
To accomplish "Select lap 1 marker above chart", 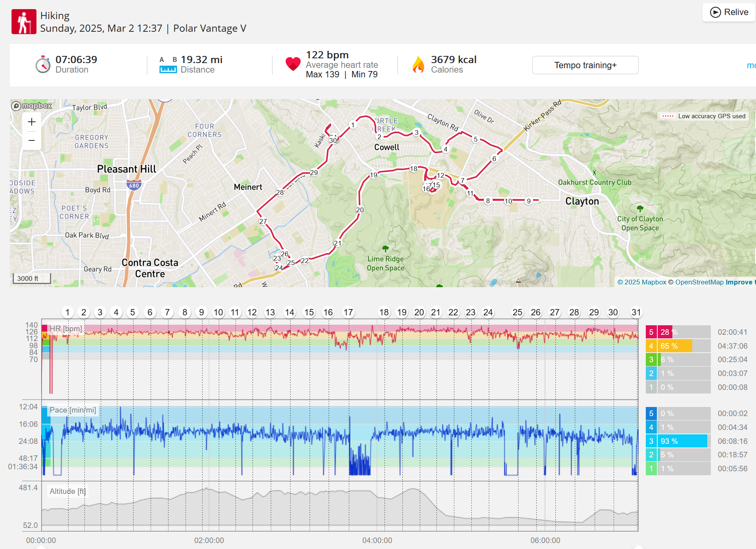I will point(67,312).
